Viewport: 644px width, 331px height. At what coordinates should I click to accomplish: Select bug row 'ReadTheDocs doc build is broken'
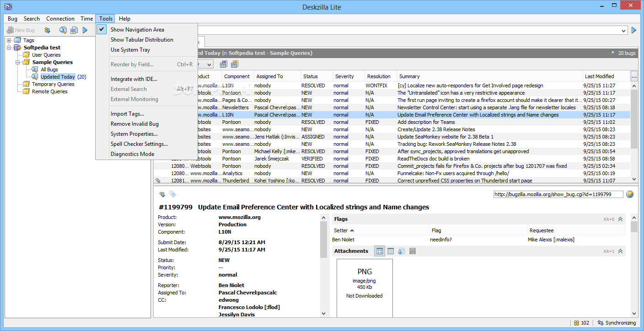pyautogui.click(x=392, y=159)
